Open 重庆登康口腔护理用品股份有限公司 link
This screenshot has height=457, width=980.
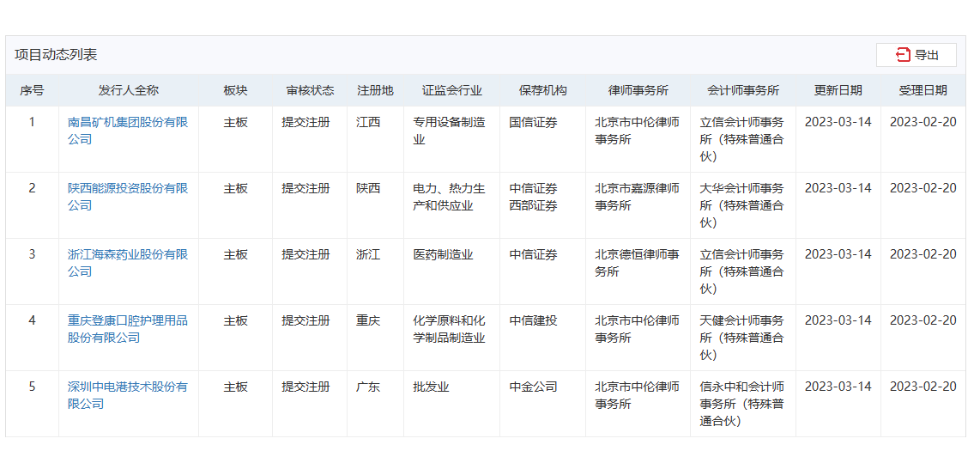pos(128,329)
